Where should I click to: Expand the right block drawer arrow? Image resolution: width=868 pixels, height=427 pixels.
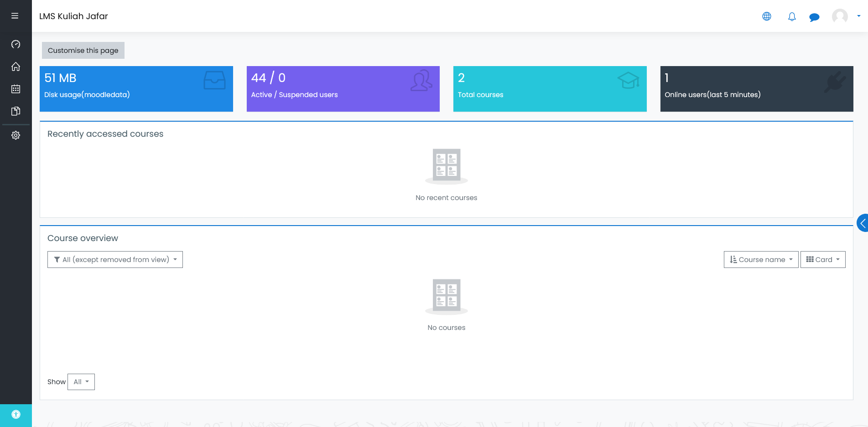pos(862,223)
